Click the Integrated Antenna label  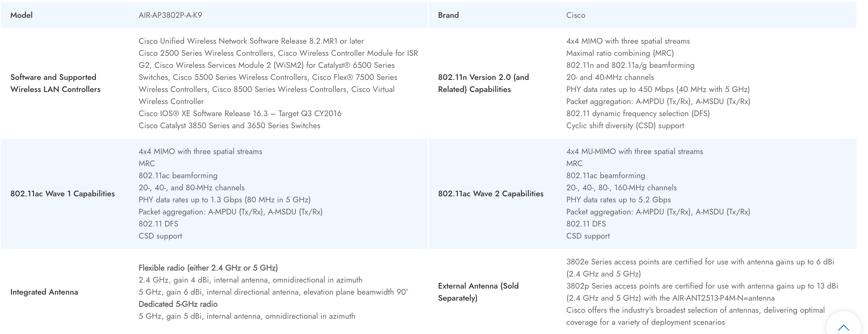click(x=44, y=292)
